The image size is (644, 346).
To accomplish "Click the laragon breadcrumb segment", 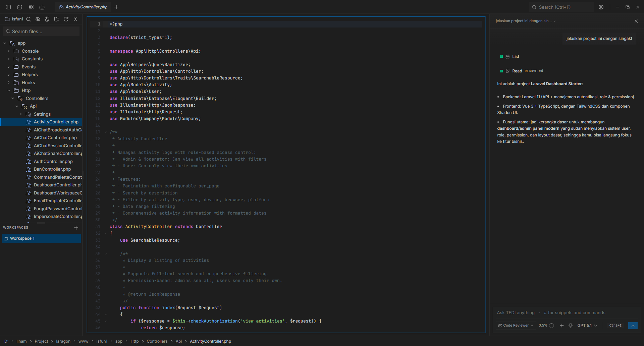I will tap(63, 341).
